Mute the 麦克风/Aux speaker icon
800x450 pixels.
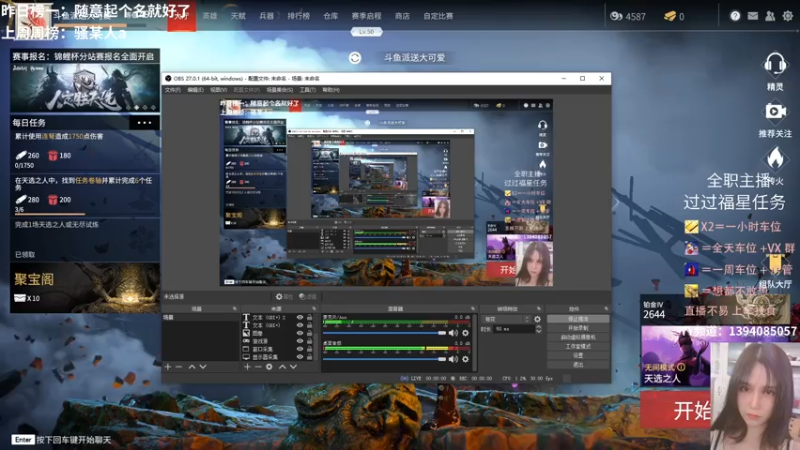click(x=453, y=333)
